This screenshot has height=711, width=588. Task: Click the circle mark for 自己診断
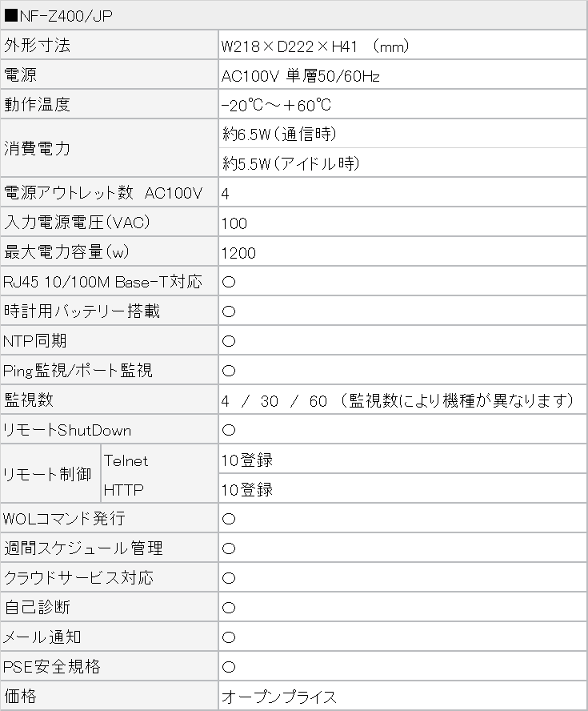(x=228, y=608)
